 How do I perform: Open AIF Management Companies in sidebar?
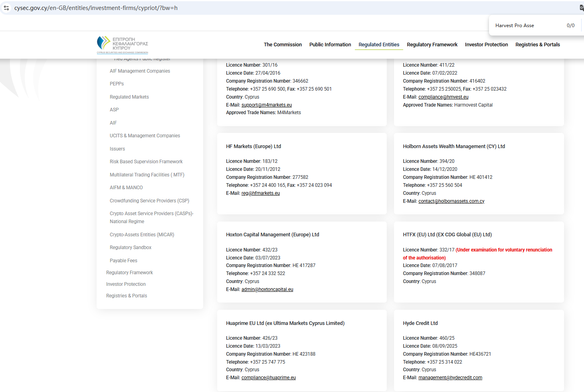tap(140, 71)
